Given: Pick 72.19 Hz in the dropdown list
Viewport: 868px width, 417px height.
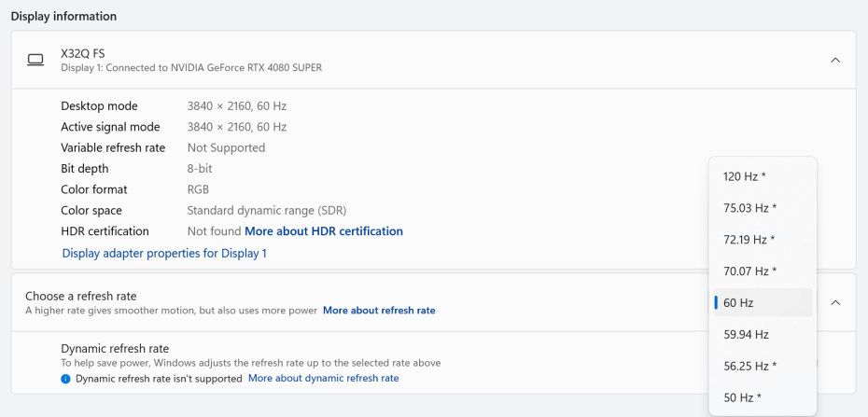Looking at the screenshot, I should tap(749, 240).
